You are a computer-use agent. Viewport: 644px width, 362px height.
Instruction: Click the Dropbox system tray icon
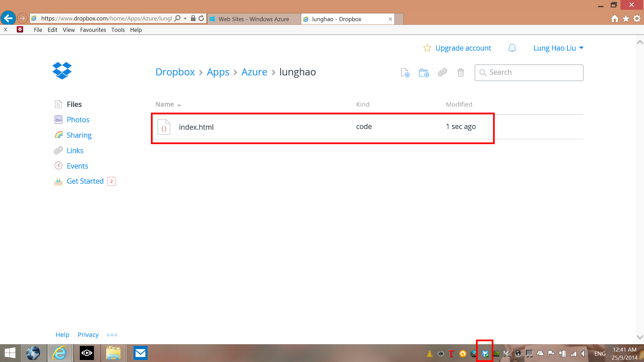click(x=485, y=353)
